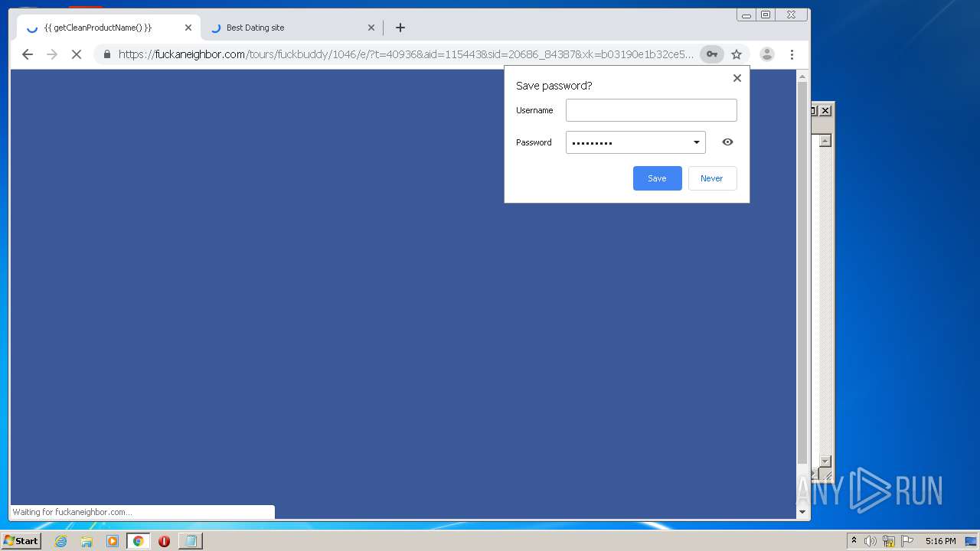980x551 pixels.
Task: Open the Opera taskbar icon
Action: coord(164,541)
